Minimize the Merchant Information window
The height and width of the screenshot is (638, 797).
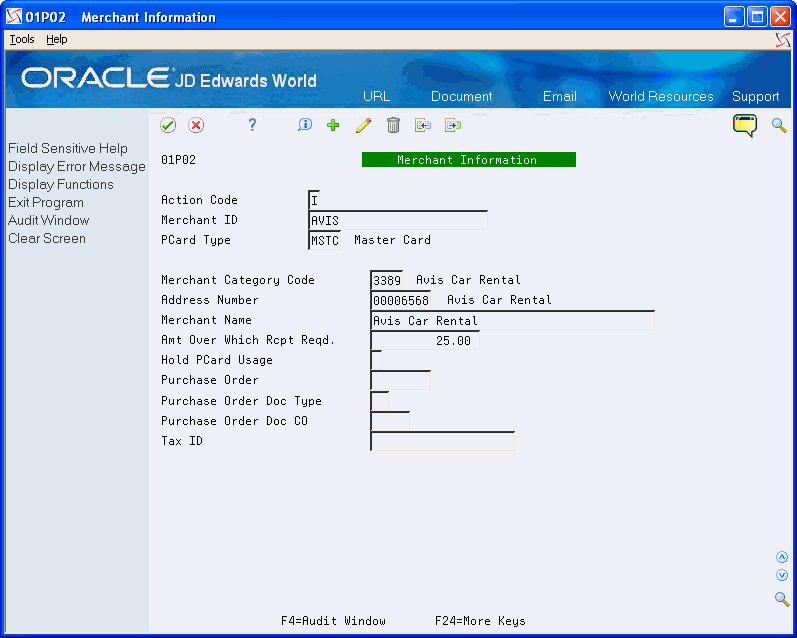point(733,17)
